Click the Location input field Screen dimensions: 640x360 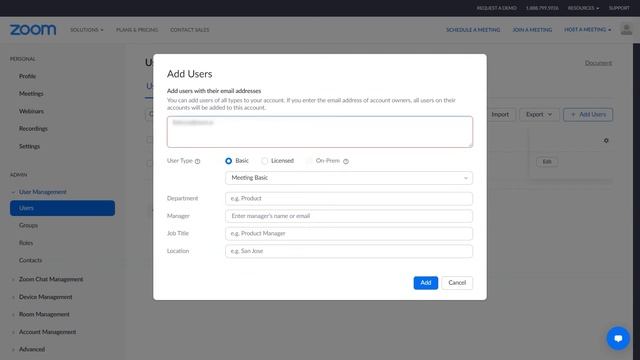[x=349, y=251]
